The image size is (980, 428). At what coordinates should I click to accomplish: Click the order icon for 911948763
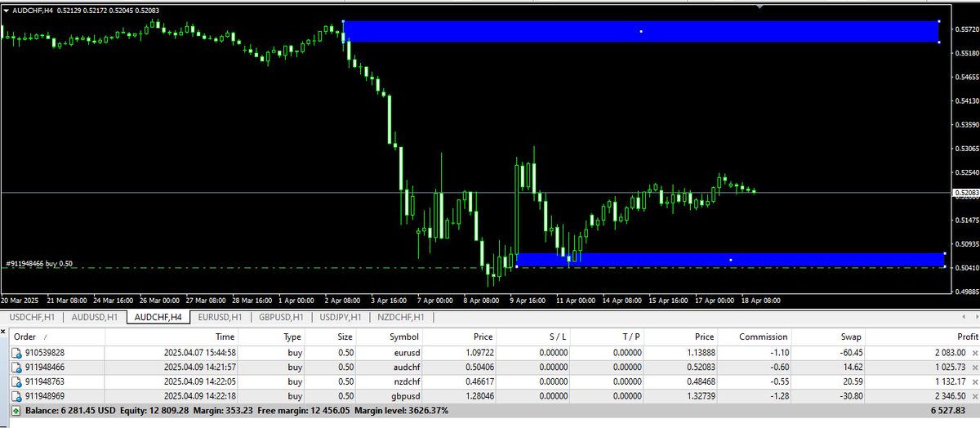17,381
